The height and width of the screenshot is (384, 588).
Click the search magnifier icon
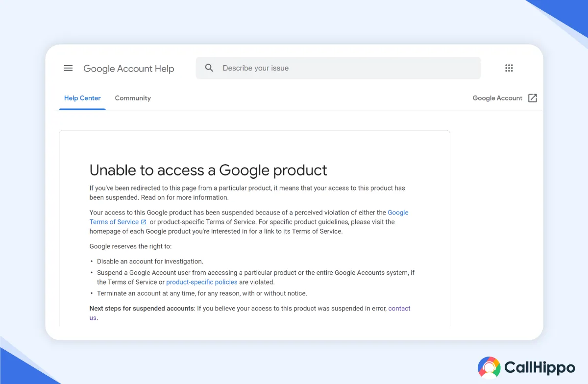(209, 68)
